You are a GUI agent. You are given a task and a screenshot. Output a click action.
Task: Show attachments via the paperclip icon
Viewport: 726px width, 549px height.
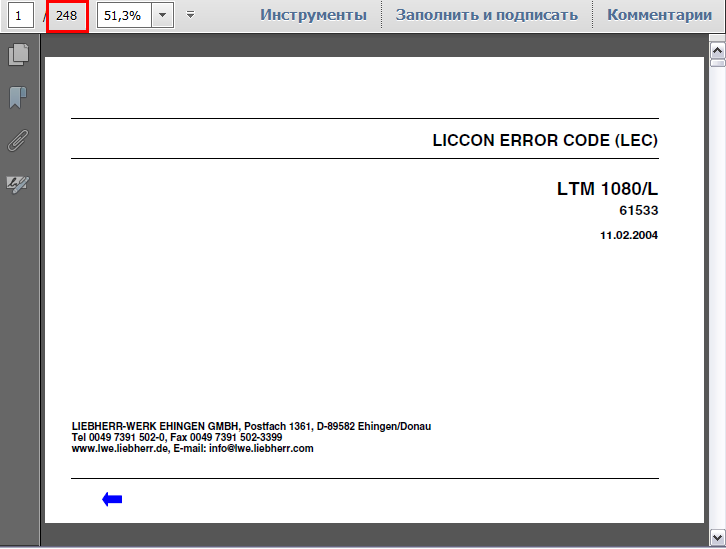tap(17, 140)
